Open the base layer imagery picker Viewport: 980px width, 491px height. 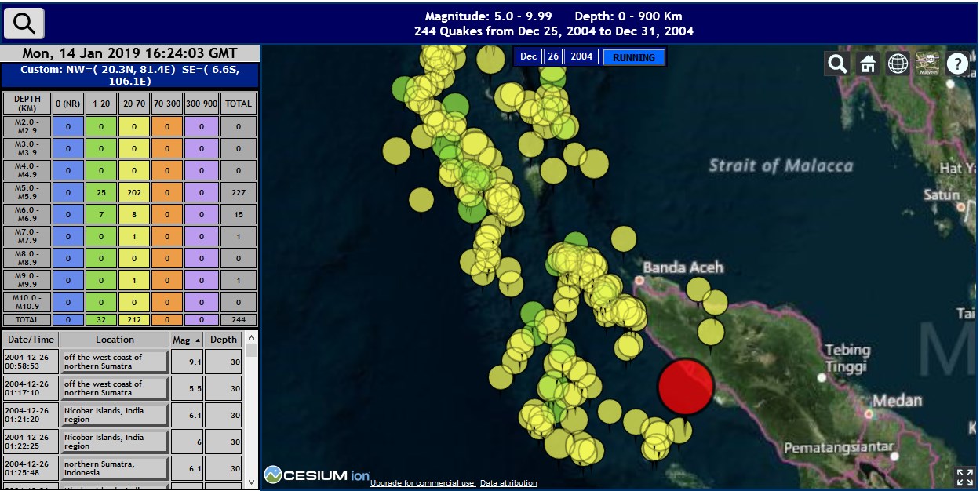927,64
